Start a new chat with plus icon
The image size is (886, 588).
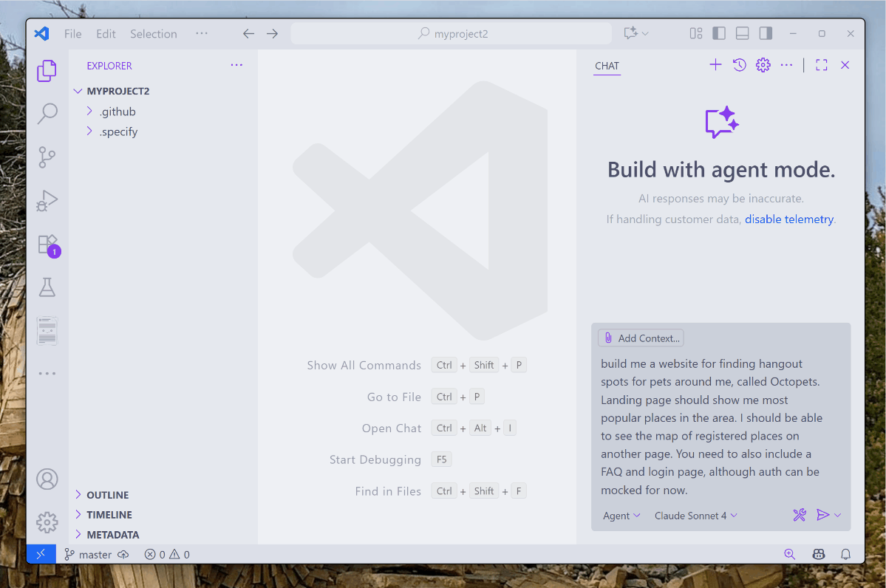(x=715, y=65)
